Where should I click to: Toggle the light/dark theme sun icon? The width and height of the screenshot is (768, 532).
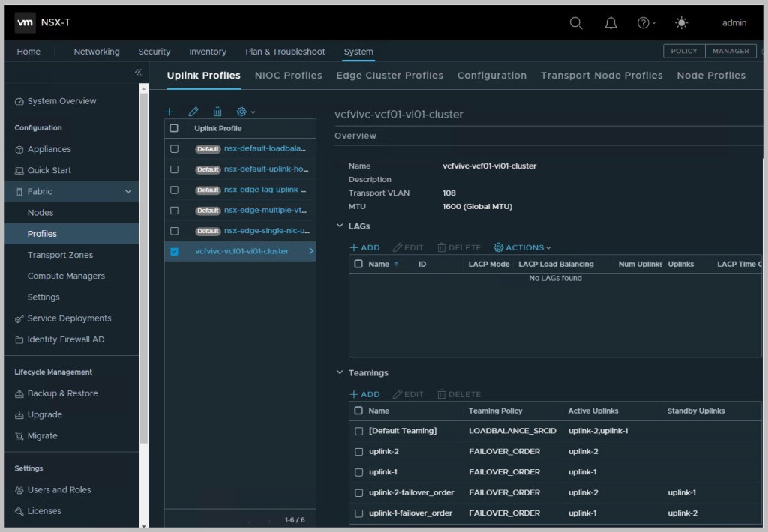(681, 23)
